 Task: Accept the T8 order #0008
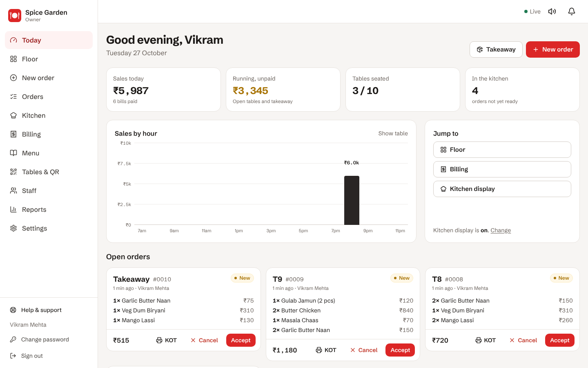click(560, 340)
